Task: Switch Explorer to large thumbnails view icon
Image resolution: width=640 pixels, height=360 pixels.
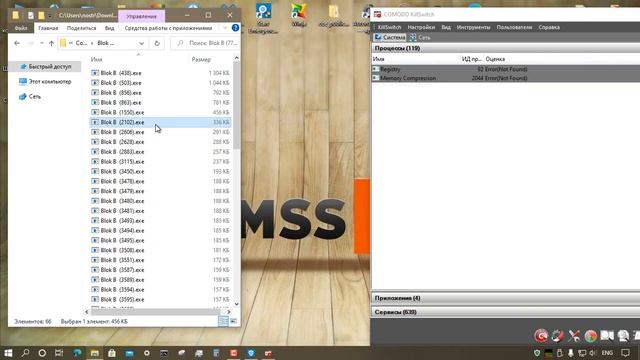Action: 233,322
